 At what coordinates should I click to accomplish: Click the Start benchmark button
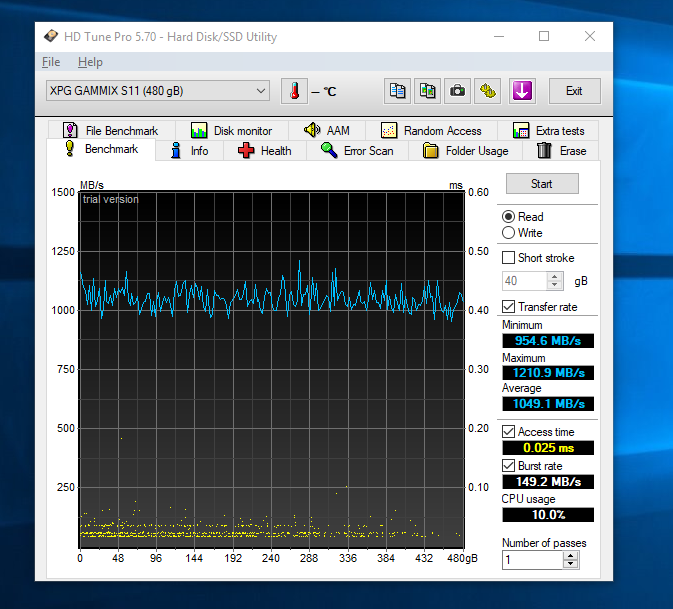[542, 184]
